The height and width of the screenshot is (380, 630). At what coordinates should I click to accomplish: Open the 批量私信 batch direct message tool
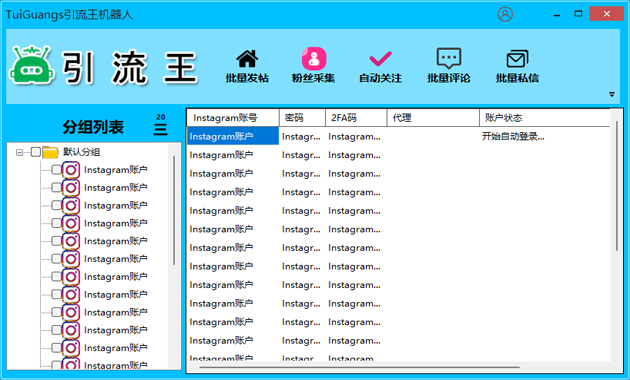pos(517,67)
